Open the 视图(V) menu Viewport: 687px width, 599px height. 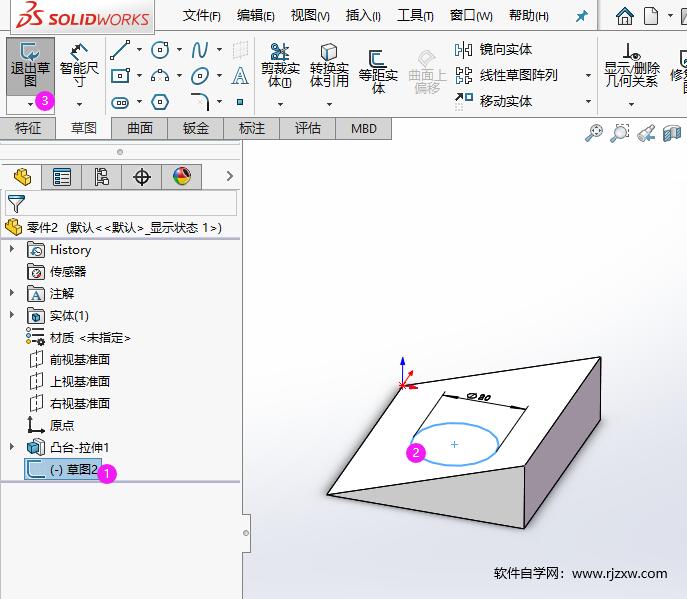tap(310, 16)
